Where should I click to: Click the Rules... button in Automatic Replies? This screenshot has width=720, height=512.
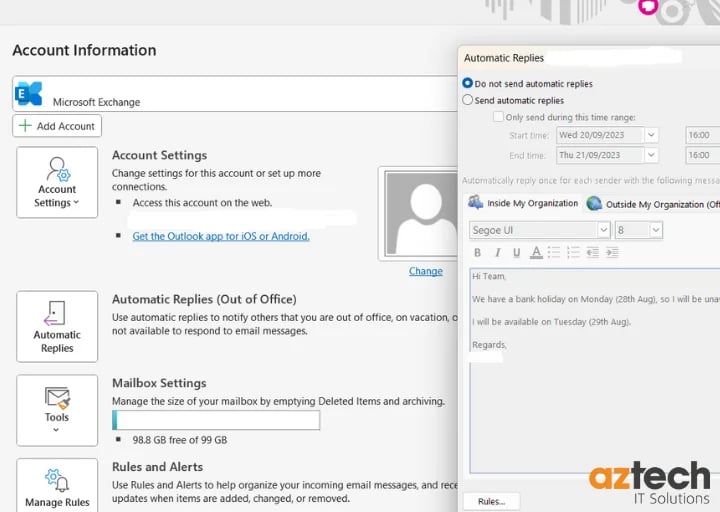(x=492, y=501)
